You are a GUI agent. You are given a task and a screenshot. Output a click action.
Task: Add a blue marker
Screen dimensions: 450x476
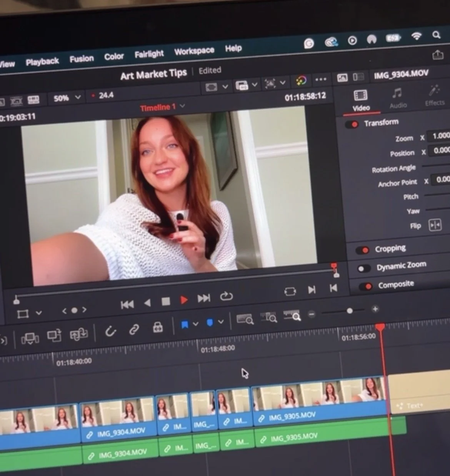(210, 323)
